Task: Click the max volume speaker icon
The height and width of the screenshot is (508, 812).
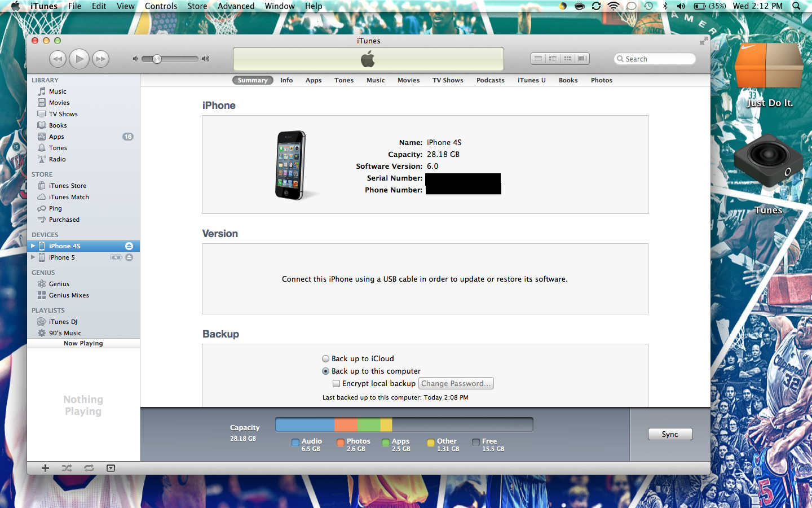Action: coord(205,59)
